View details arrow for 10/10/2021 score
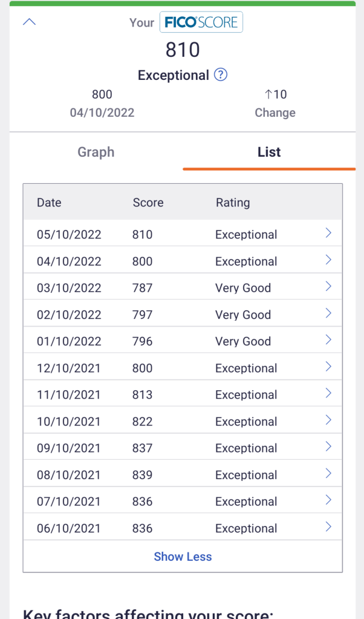 pyautogui.click(x=328, y=420)
